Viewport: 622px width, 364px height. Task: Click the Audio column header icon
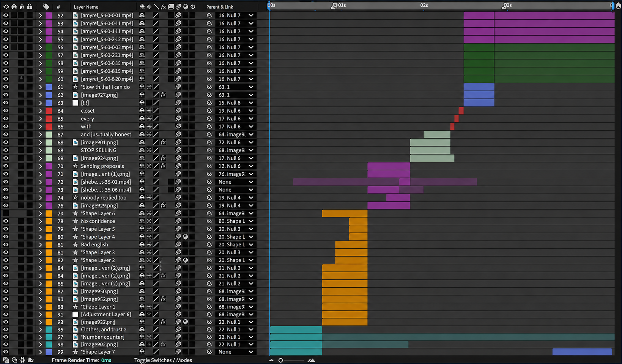pyautogui.click(x=14, y=6)
